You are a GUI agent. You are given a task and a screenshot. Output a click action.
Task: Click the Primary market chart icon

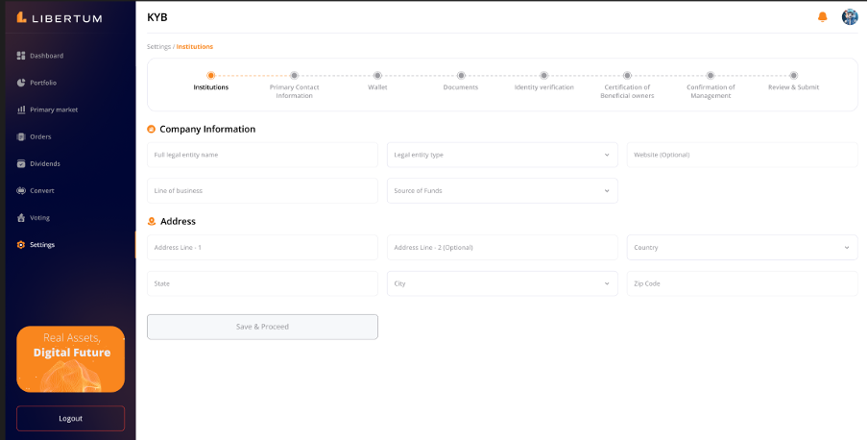[x=21, y=110]
